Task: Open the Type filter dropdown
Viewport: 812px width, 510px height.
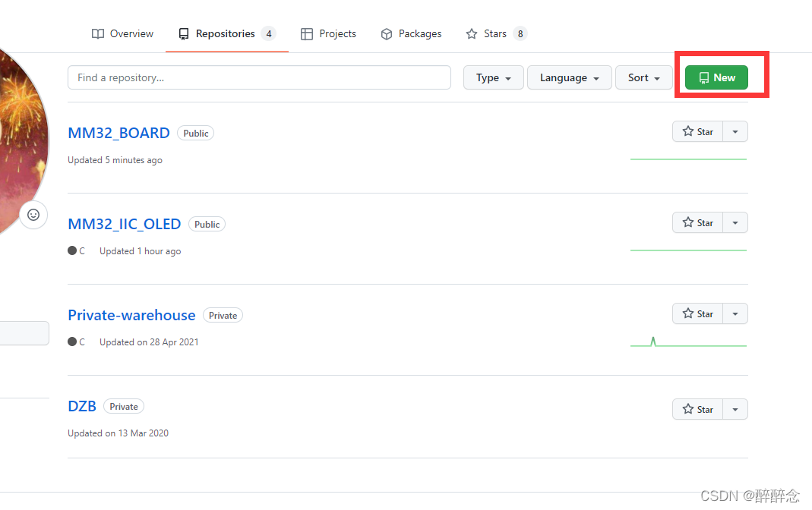Action: [x=494, y=77]
